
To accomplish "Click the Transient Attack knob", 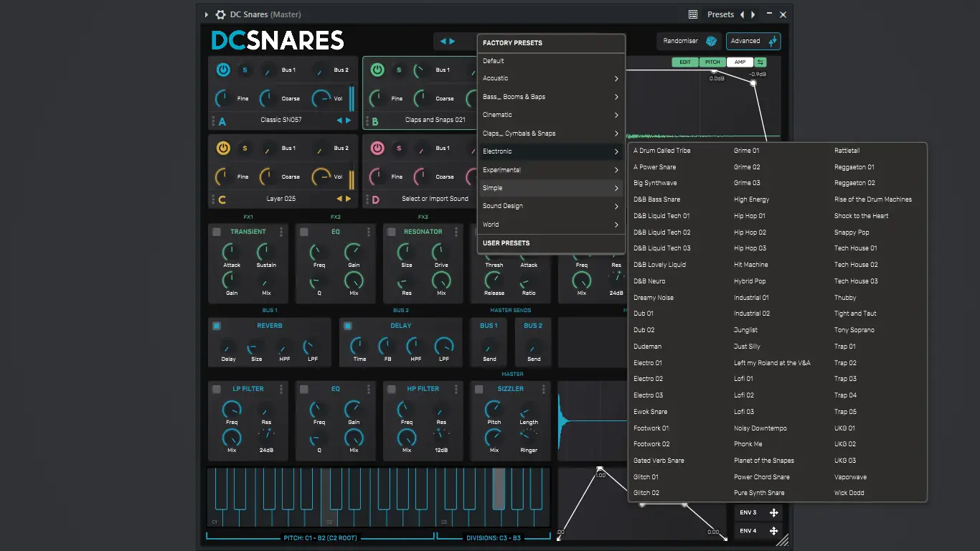I will [x=231, y=252].
